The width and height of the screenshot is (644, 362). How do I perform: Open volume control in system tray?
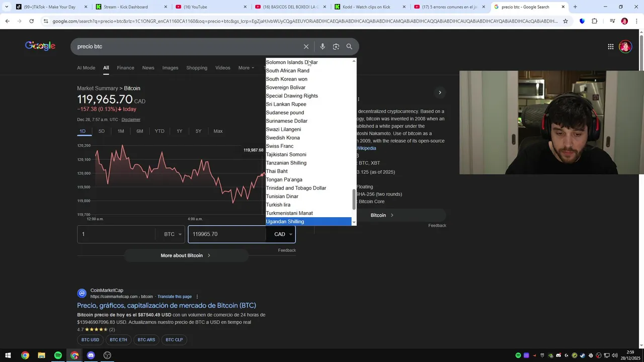pyautogui.click(x=615, y=355)
